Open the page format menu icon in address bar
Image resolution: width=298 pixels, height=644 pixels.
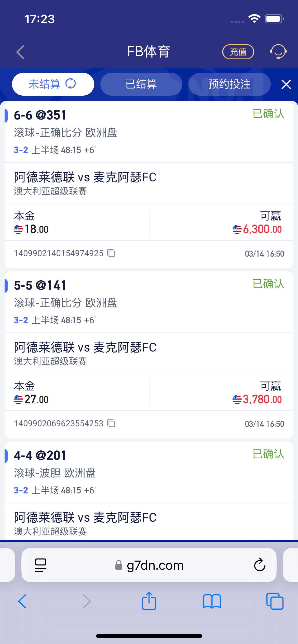point(40,565)
